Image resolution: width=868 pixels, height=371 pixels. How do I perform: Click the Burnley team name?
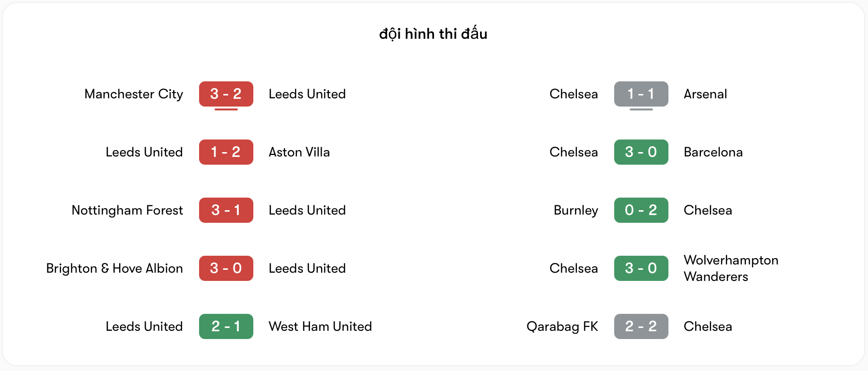click(x=575, y=210)
